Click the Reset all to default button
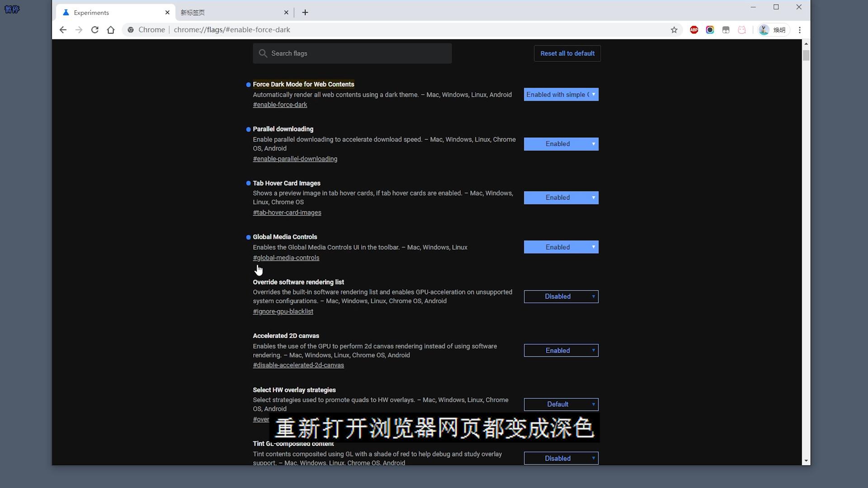The image size is (868, 488). (567, 53)
